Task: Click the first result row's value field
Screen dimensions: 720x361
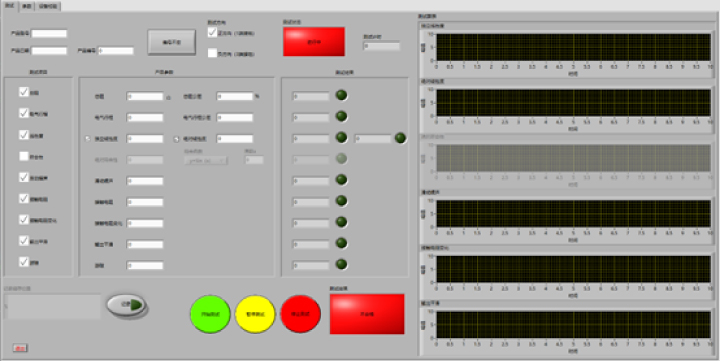Action: coord(311,96)
